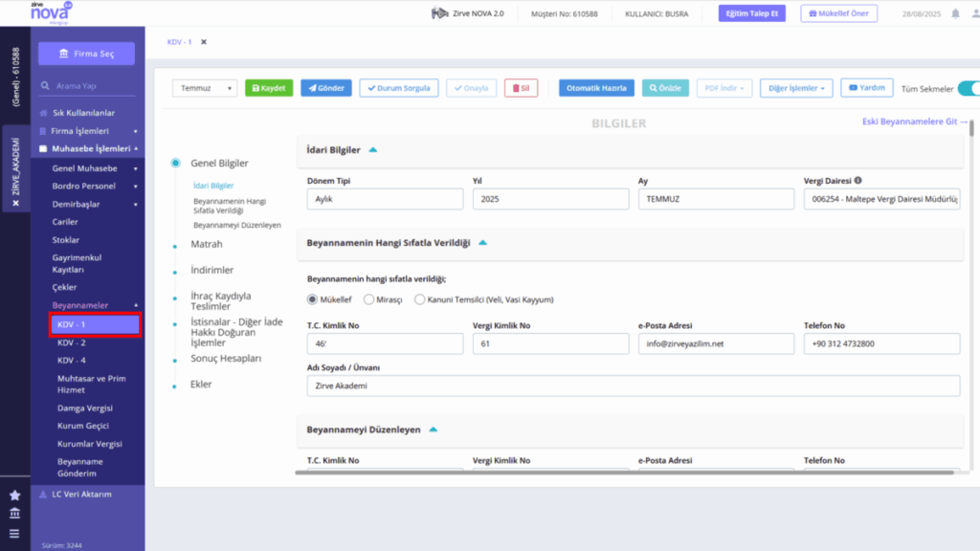Expand Bordro Personel submenu
This screenshot has width=980, height=551.
pyautogui.click(x=94, y=187)
